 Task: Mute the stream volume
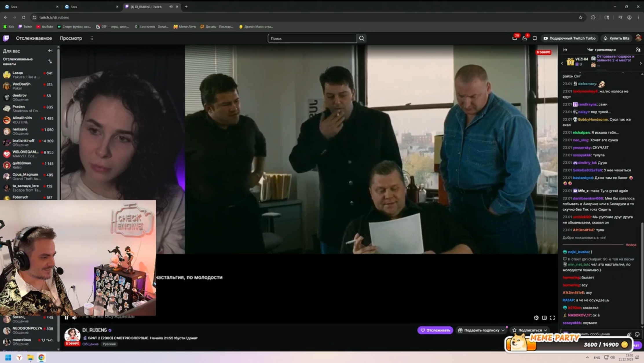pos(74,318)
